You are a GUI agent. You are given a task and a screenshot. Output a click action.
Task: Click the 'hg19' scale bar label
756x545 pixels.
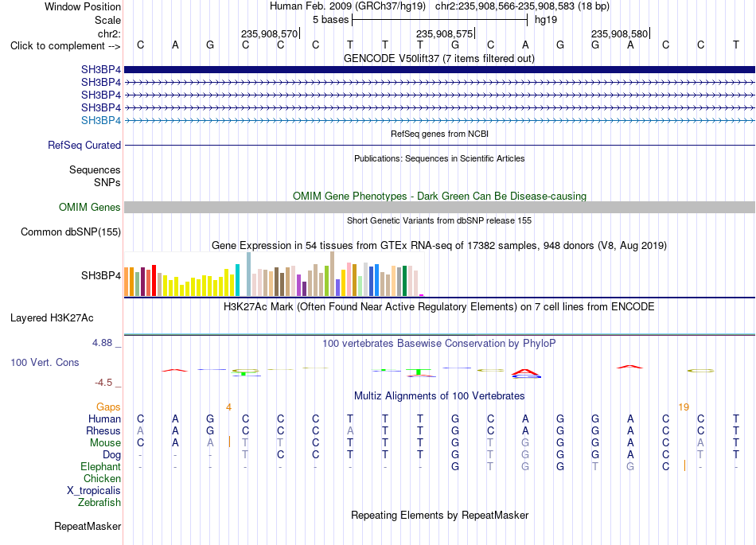pos(546,20)
